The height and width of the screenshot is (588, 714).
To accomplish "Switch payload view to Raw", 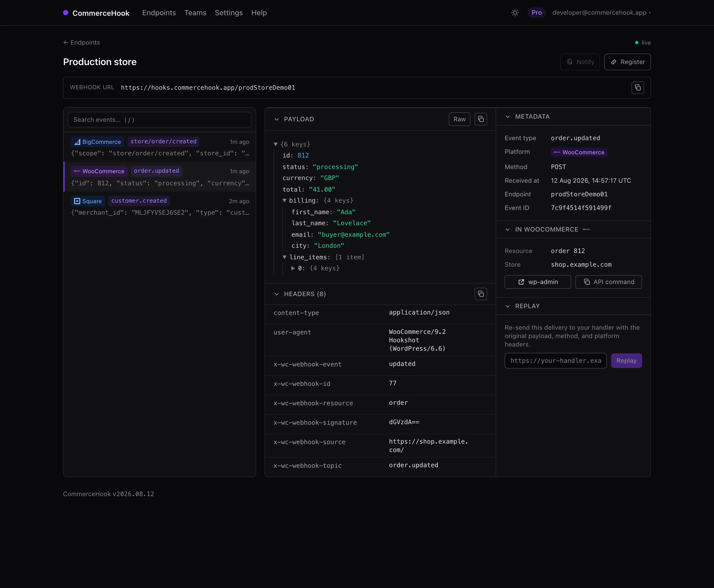I will click(459, 119).
